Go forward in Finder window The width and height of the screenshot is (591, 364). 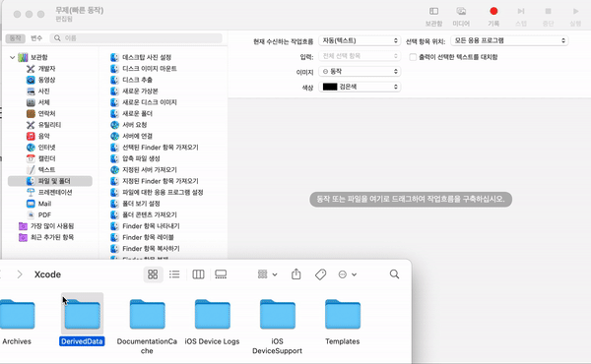click(20, 274)
